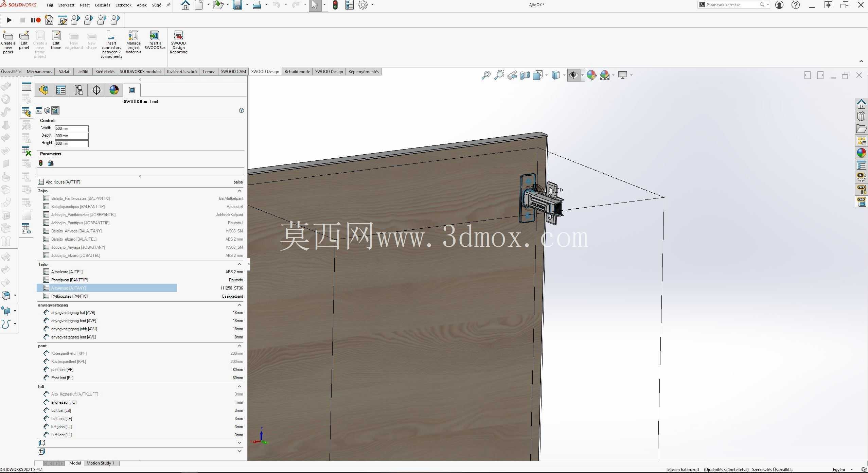868x473 pixels.
Task: Click Insert a SWOODBox icon
Action: pyautogui.click(x=155, y=40)
